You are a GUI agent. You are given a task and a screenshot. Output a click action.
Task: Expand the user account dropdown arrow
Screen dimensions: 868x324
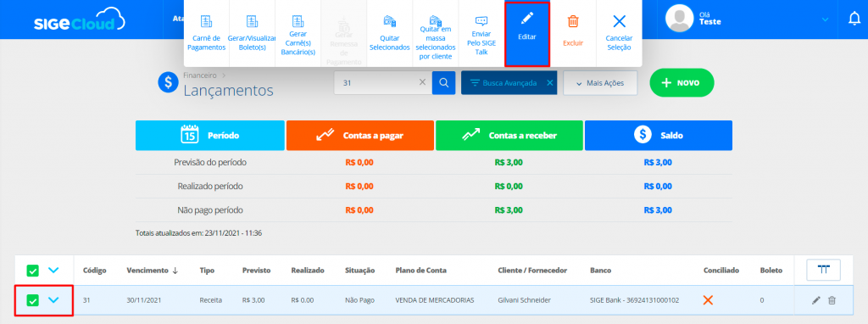click(826, 20)
